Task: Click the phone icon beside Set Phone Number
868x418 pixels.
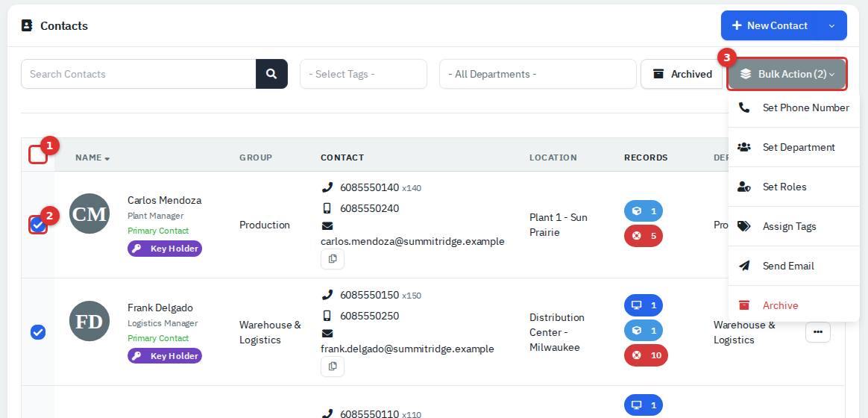Action: (x=744, y=107)
